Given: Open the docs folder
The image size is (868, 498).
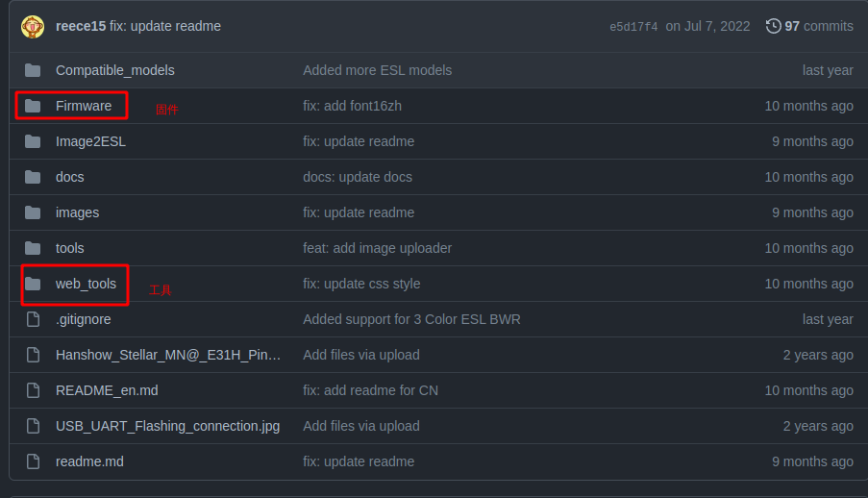Looking at the screenshot, I should tap(70, 177).
